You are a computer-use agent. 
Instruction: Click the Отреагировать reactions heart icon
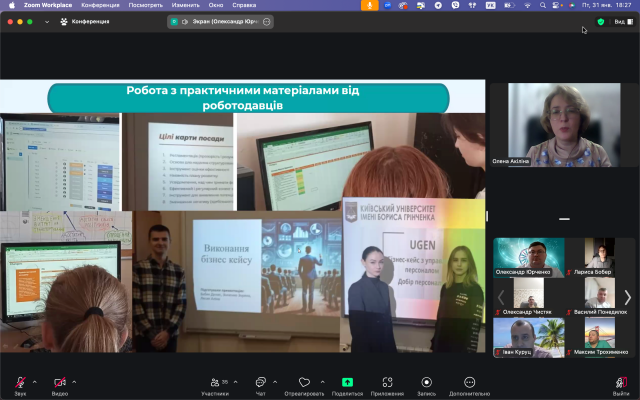click(x=304, y=384)
